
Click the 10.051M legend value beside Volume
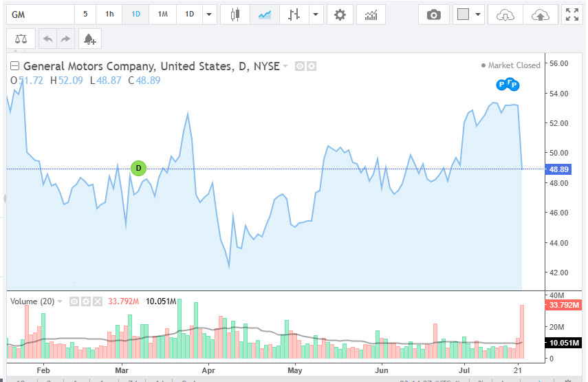tap(161, 301)
